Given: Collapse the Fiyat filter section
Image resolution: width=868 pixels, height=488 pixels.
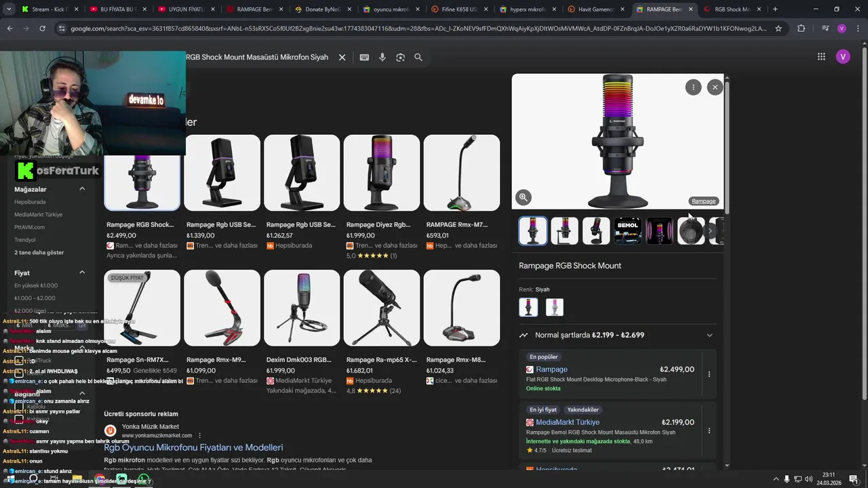Looking at the screenshot, I should click(82, 272).
